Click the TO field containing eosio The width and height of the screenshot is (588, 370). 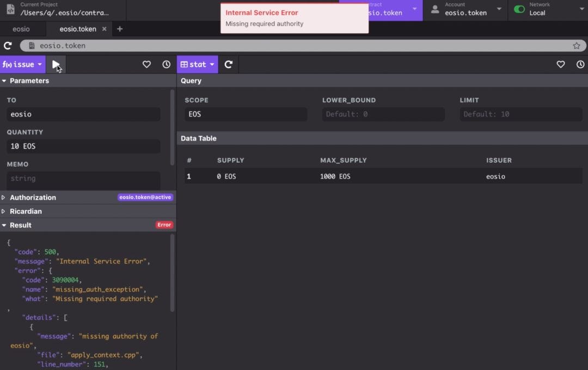(83, 114)
